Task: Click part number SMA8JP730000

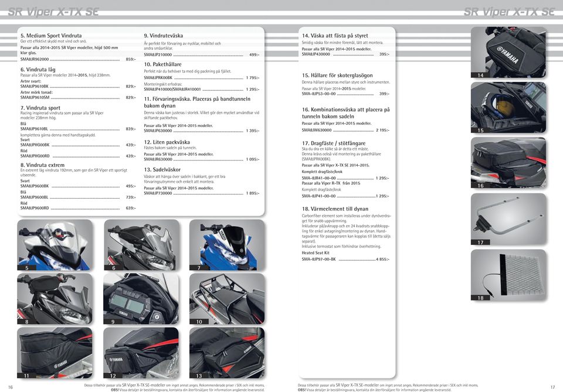Action: pos(158,193)
